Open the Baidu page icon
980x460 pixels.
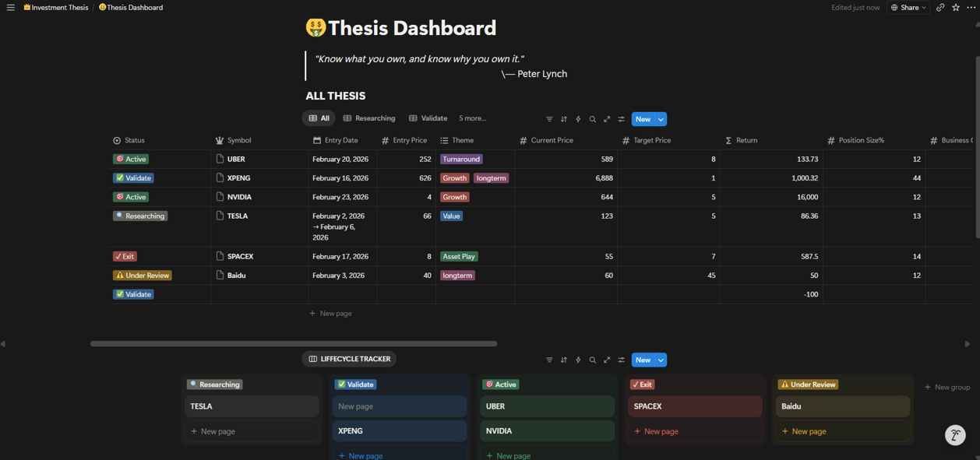click(220, 275)
